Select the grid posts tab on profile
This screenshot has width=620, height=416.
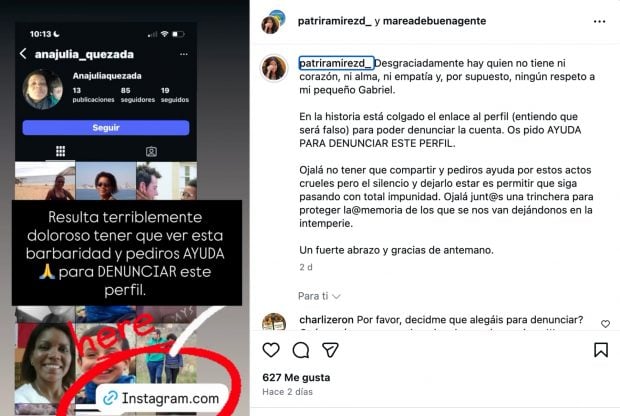pos(60,151)
